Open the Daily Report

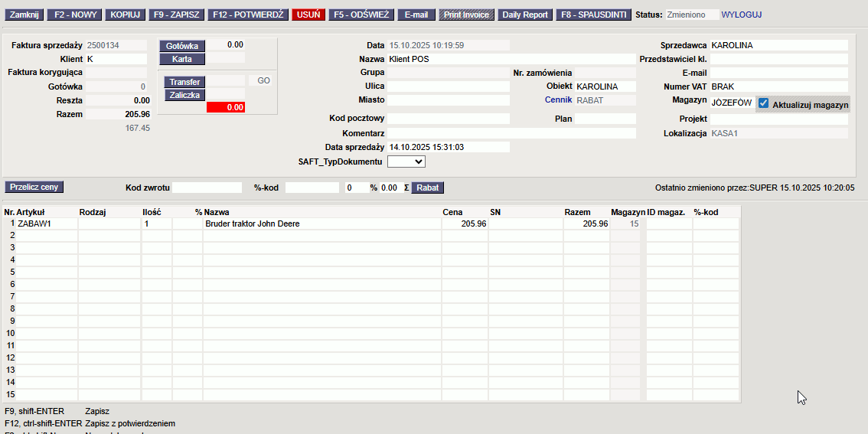525,15
